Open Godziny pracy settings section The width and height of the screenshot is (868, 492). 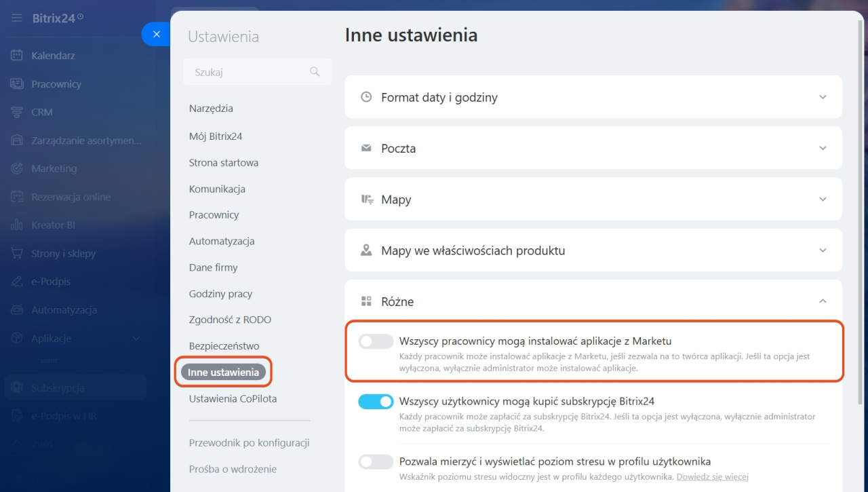220,295
